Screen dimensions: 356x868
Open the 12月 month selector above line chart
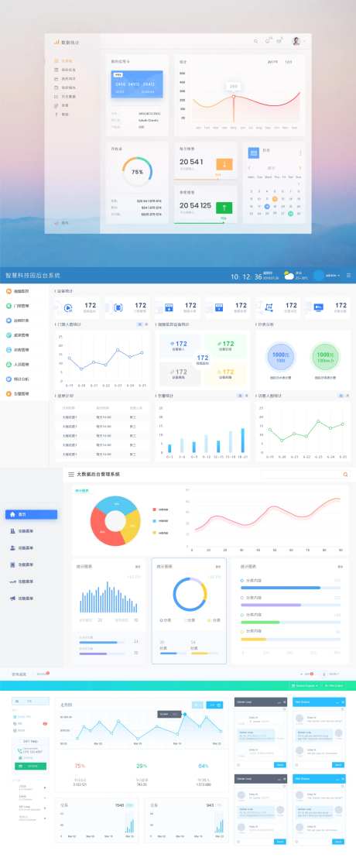pyautogui.click(x=289, y=62)
